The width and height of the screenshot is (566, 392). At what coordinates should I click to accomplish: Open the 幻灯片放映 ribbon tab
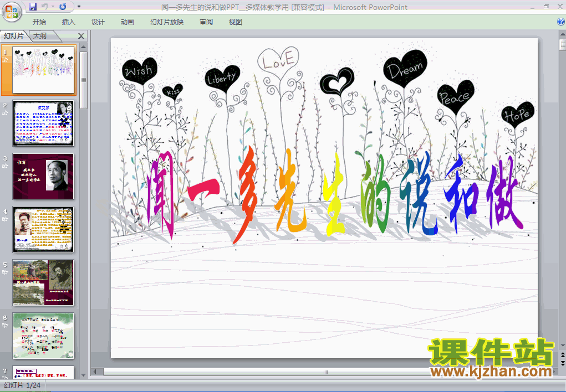167,22
